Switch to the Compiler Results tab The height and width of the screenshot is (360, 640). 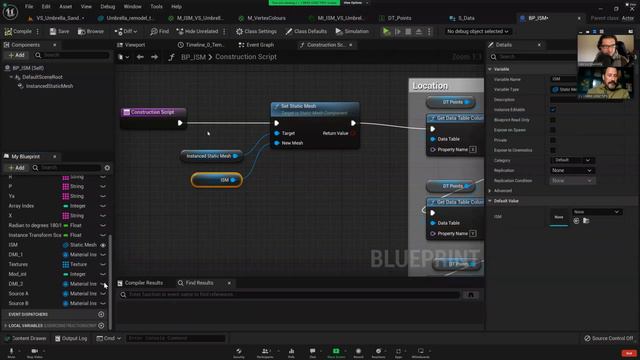point(140,283)
